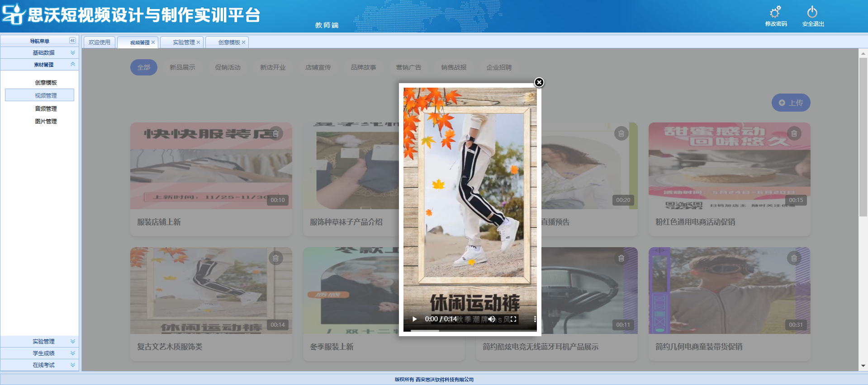Switch to the 欢迎使用 tab
Image resolution: width=868 pixels, height=385 pixels.
coord(100,42)
